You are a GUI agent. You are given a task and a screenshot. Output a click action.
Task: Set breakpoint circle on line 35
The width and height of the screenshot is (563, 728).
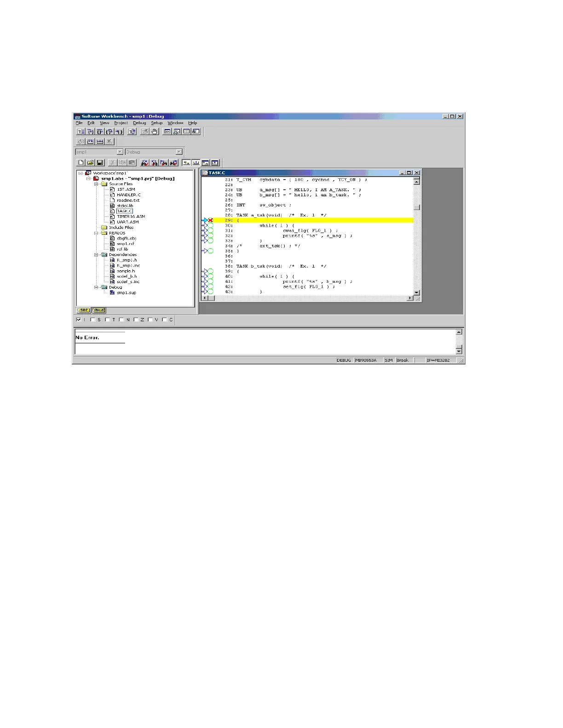pos(211,251)
